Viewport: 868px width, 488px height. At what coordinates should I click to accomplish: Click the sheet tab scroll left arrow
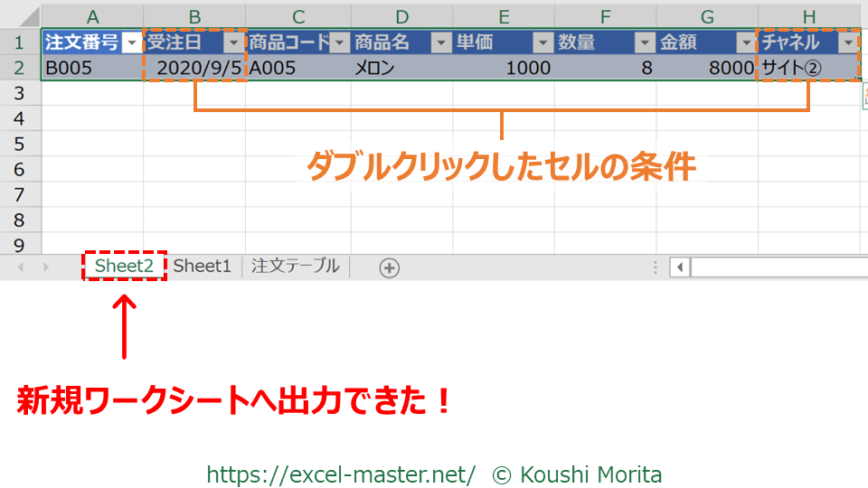21,267
